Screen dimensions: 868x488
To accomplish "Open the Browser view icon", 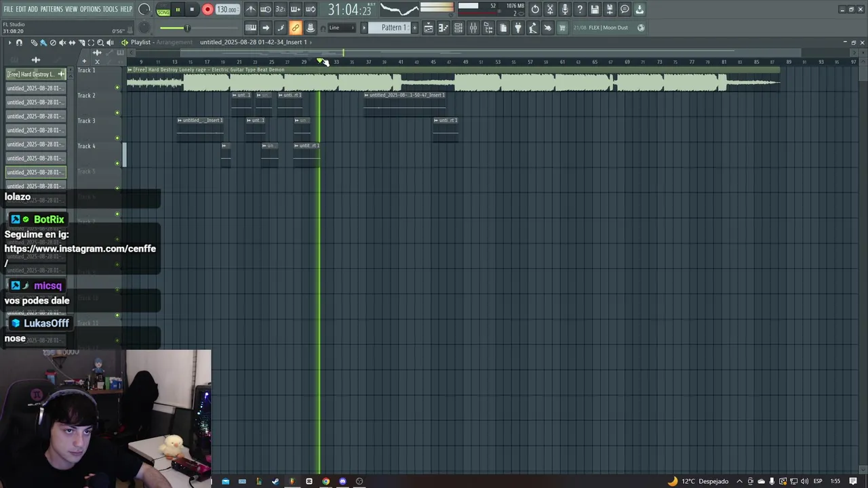I will [x=488, y=28].
